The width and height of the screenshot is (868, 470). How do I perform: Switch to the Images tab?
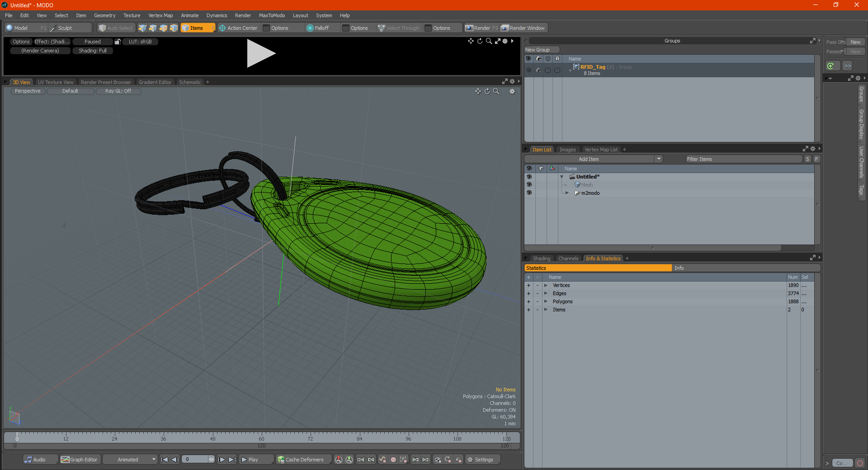click(x=567, y=150)
